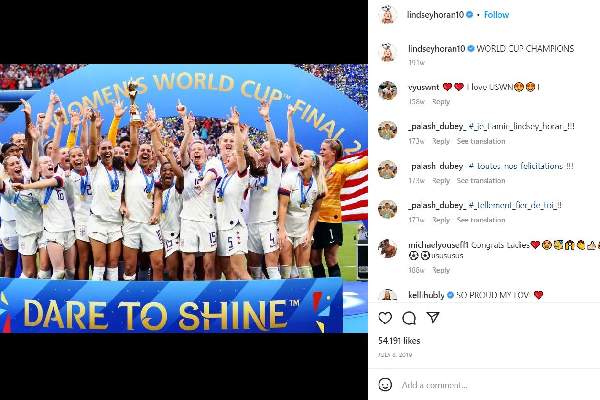Screen dimensions: 600x400
Task: Like the post with heart icon
Action: pos(385,318)
